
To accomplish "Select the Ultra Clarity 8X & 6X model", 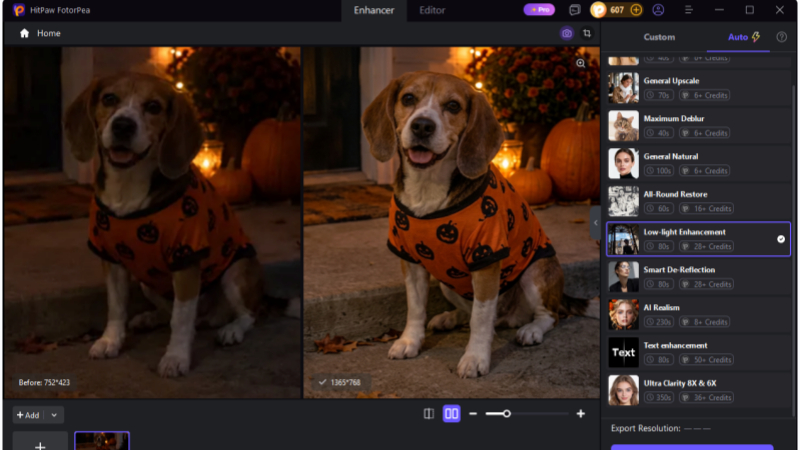I will [698, 390].
